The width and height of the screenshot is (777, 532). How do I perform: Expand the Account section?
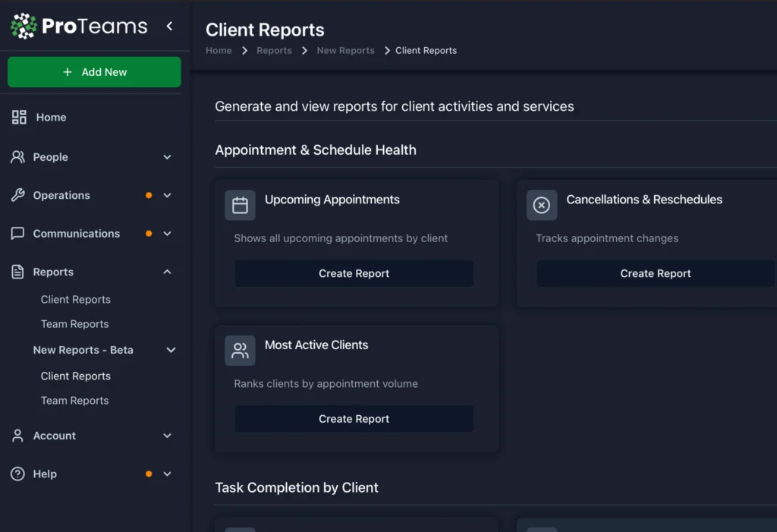point(167,436)
